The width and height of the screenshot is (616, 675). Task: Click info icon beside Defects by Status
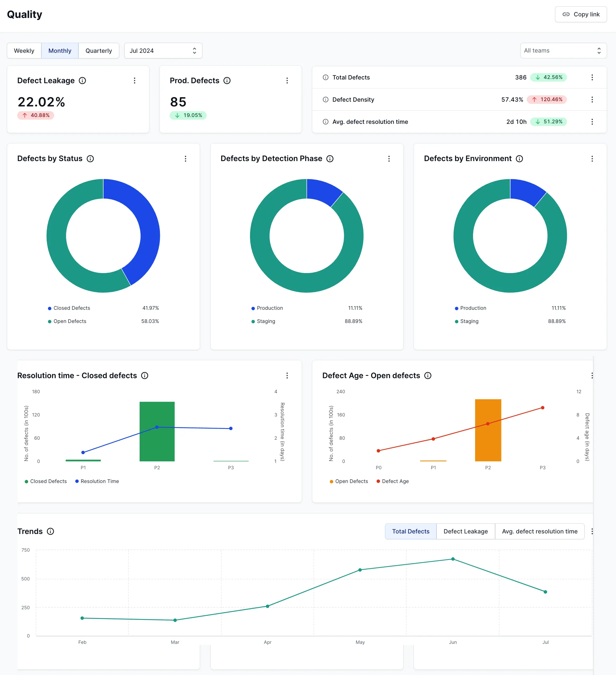(90, 159)
